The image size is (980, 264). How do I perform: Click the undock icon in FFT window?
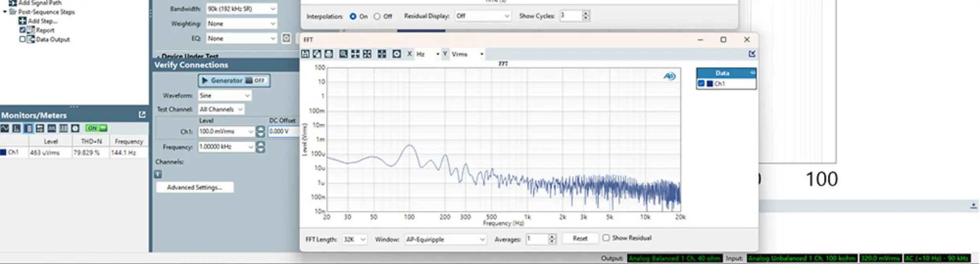[x=752, y=54]
